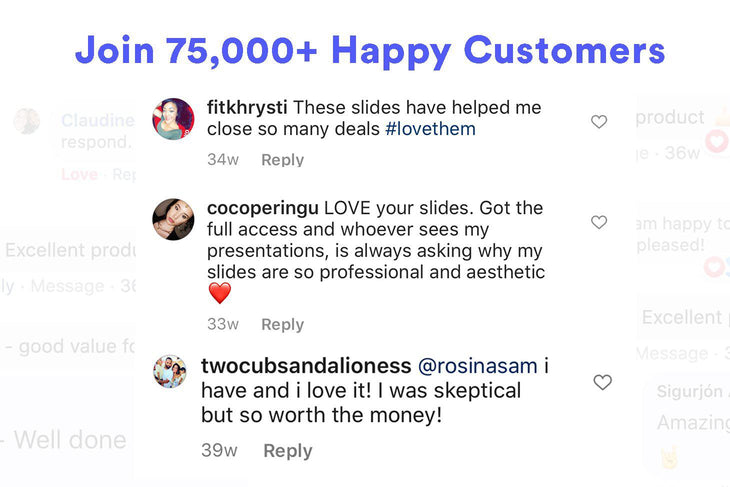Screen dimensions: 730x487
Task: Tap the heart beside cocoperingu's comment
Action: click(599, 222)
